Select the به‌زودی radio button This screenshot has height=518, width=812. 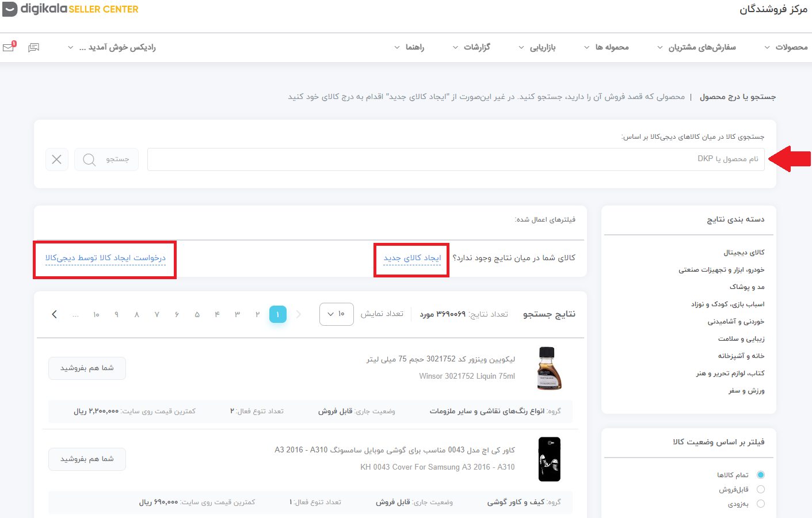[x=761, y=504]
